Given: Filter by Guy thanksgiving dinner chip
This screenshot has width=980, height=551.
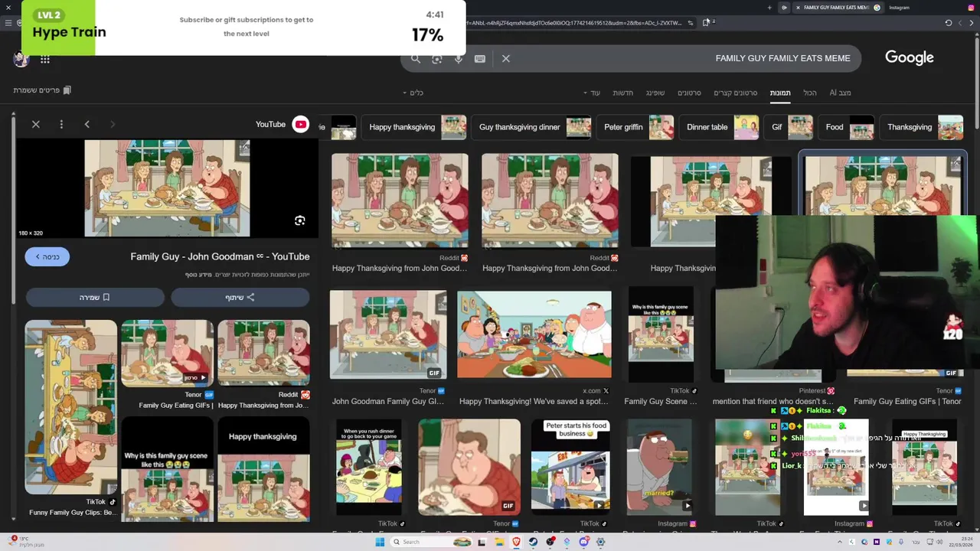Looking at the screenshot, I should [x=534, y=127].
